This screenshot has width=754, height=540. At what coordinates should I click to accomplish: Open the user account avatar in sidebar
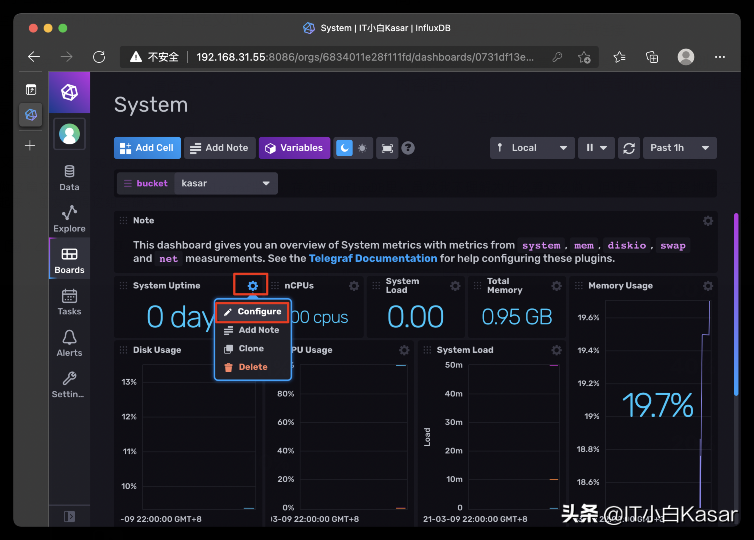pyautogui.click(x=69, y=134)
